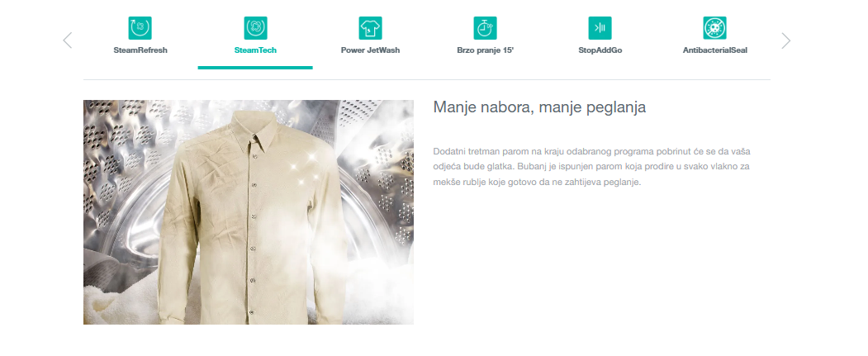Open the AntibacterialSeal tab label
This screenshot has height=356, width=868.
[714, 50]
